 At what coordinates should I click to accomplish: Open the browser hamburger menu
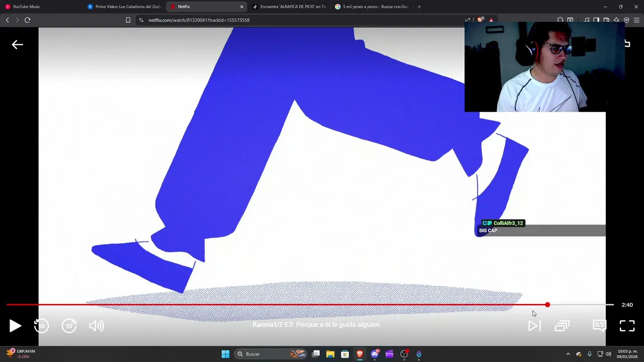[636, 20]
